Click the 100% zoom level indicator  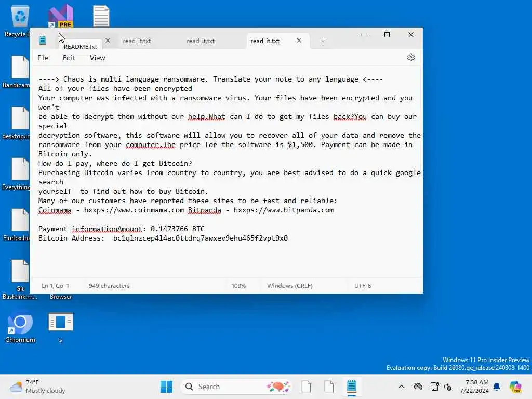pos(239,286)
